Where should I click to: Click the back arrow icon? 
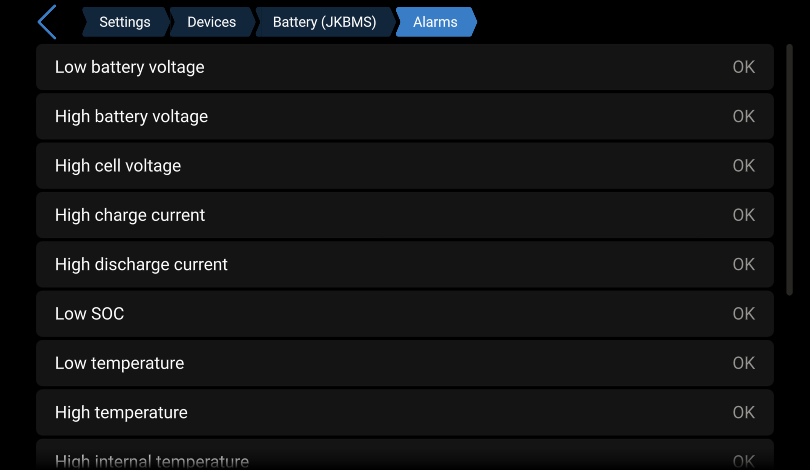(47, 22)
